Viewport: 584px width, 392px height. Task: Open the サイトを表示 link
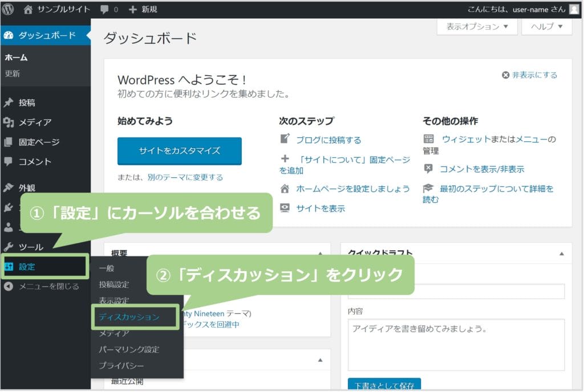321,209
